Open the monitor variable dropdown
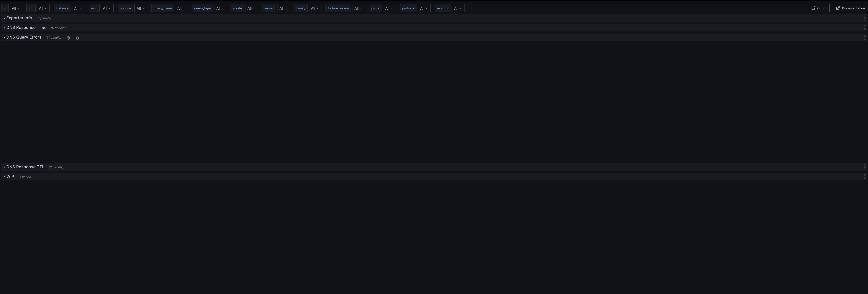Image resolution: width=868 pixels, height=294 pixels. 458,8
